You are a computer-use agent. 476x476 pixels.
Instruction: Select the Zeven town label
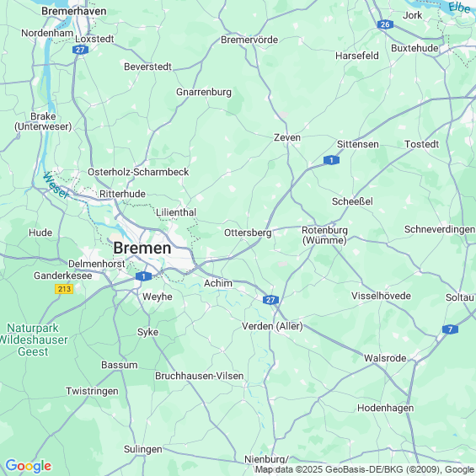[x=287, y=137]
